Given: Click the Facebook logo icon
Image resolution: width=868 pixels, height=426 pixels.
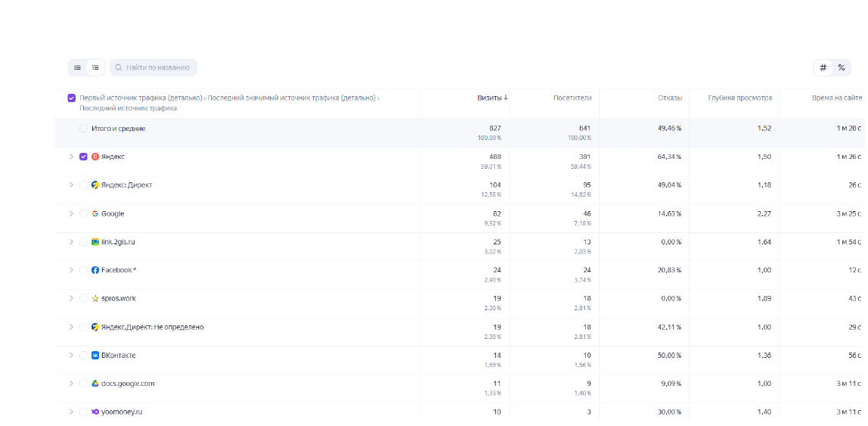Looking at the screenshot, I should [95, 270].
